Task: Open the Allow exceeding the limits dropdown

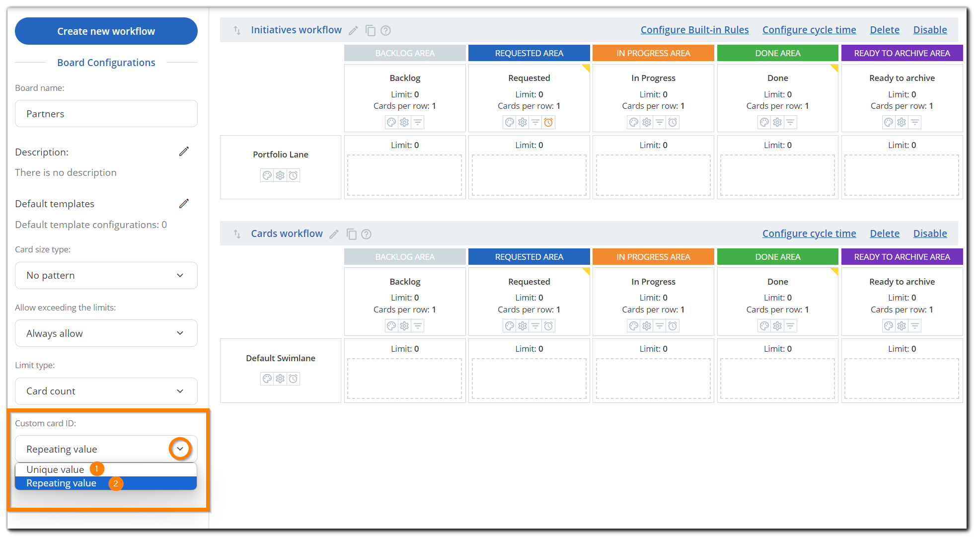Action: pos(106,333)
